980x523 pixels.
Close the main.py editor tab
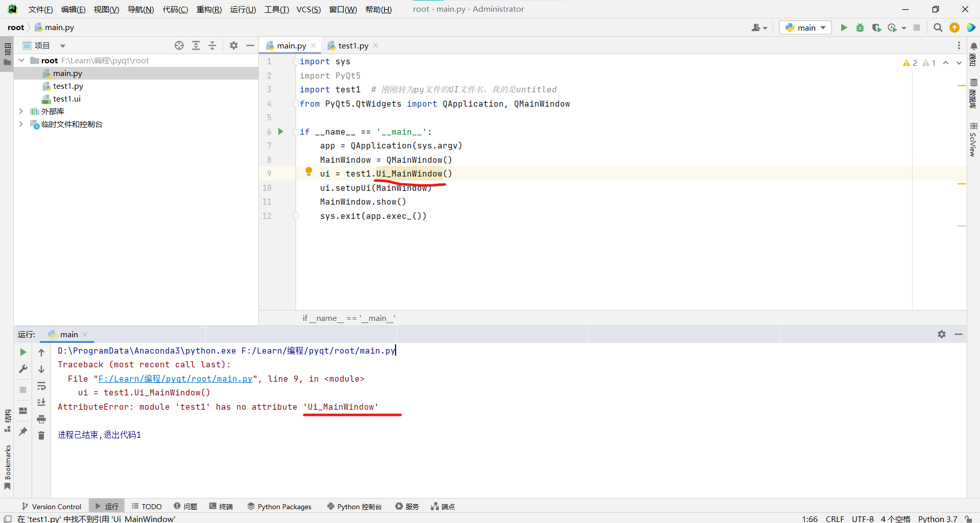tap(313, 45)
